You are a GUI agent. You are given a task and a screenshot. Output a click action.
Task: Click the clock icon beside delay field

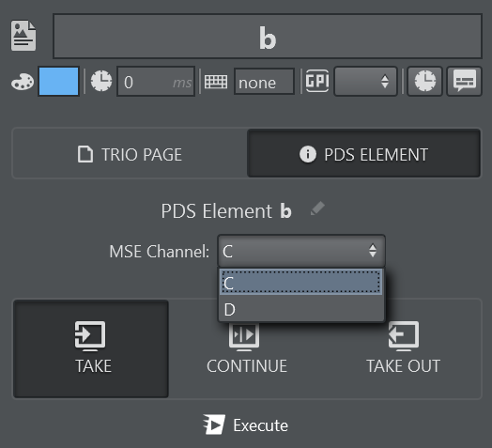[x=101, y=82]
